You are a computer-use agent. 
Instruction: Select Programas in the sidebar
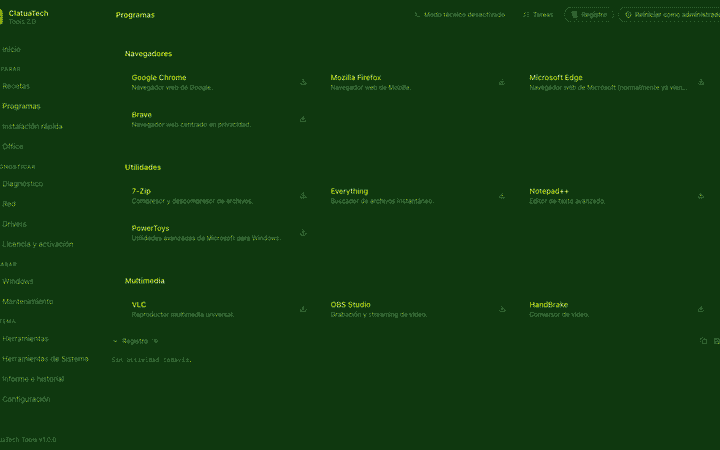21,106
